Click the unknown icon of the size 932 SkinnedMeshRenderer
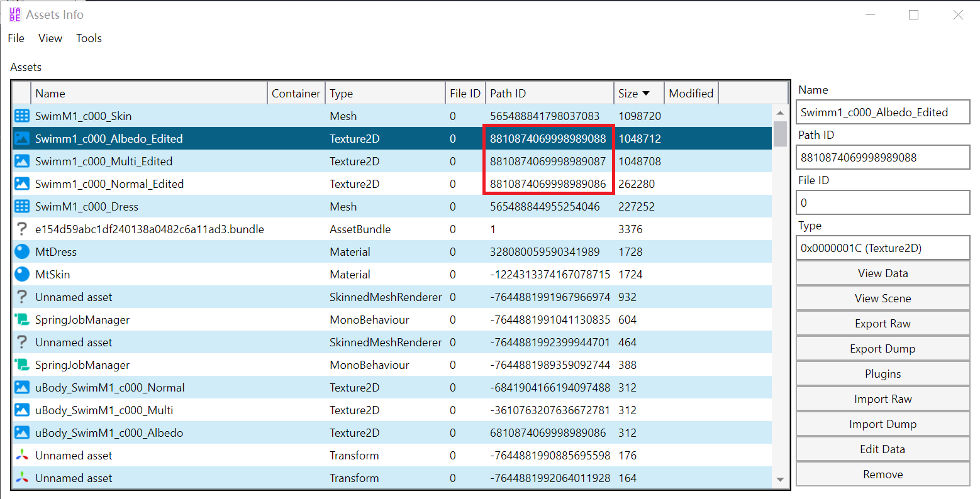980x499 pixels. click(22, 297)
